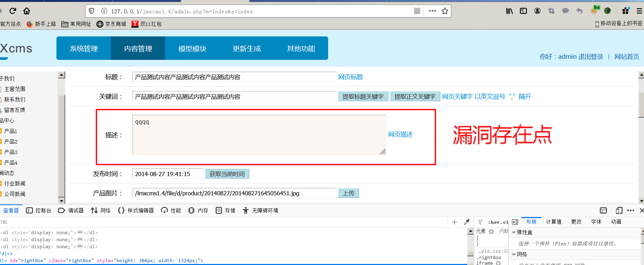
Task: Open the gift box What's New icon
Action: (626, 11)
